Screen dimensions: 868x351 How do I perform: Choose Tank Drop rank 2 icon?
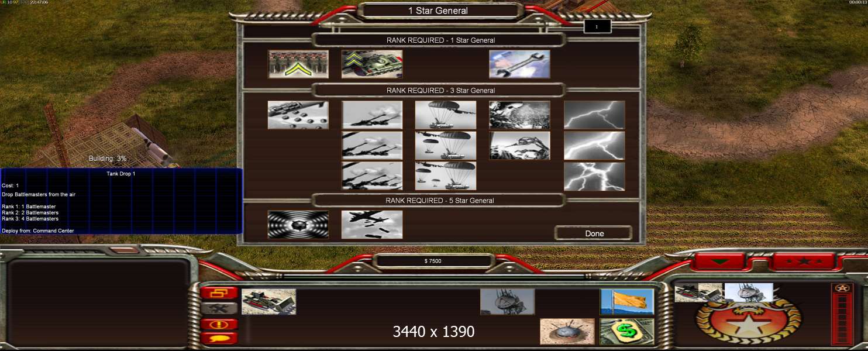[x=446, y=145]
